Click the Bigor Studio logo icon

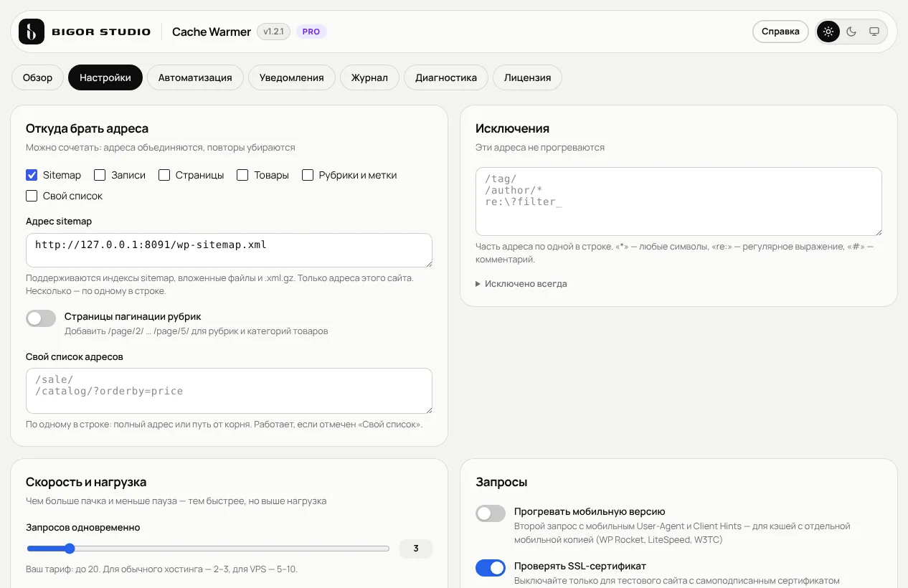coord(32,32)
